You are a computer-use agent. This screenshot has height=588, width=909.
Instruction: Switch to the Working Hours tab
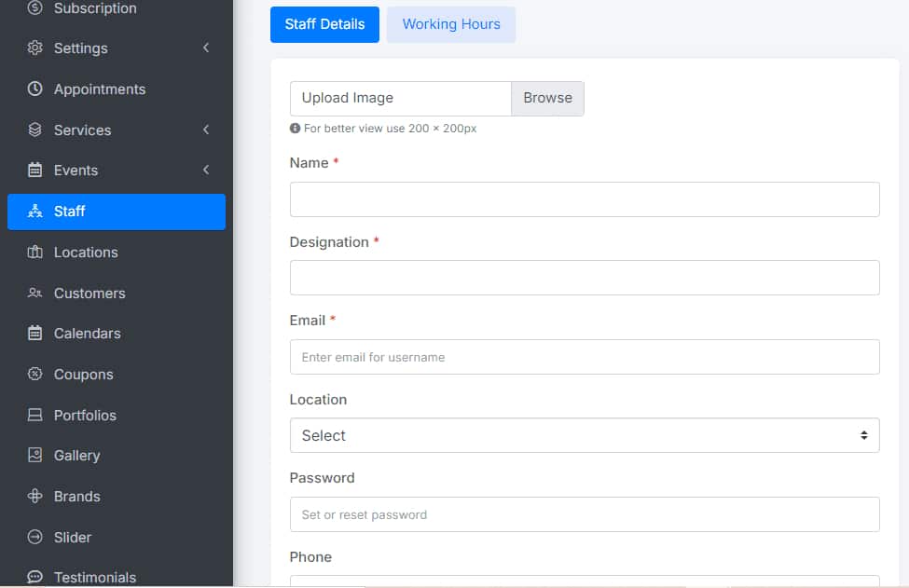pyautogui.click(x=451, y=24)
